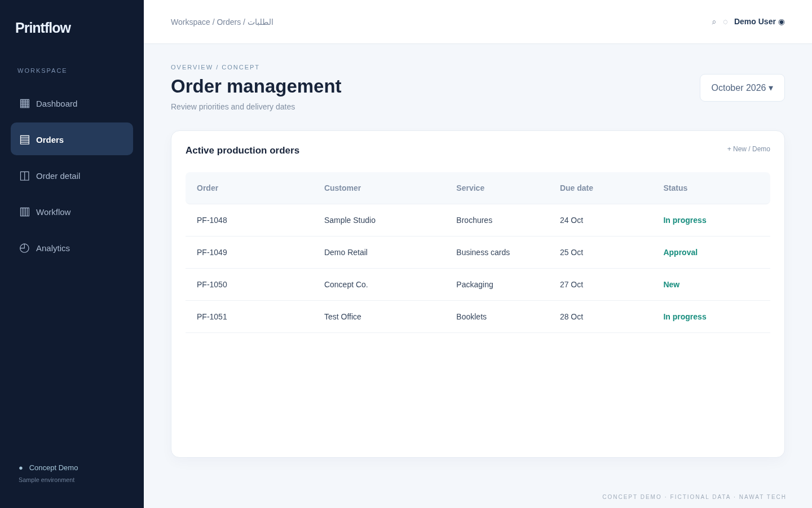
Task: Go to Order detail in sidebar
Action: click(72, 176)
